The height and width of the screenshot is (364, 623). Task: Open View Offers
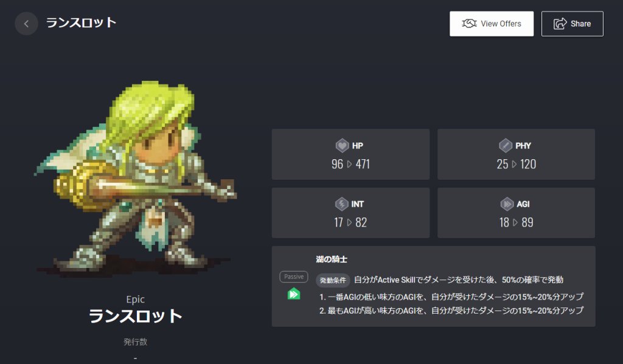(492, 24)
